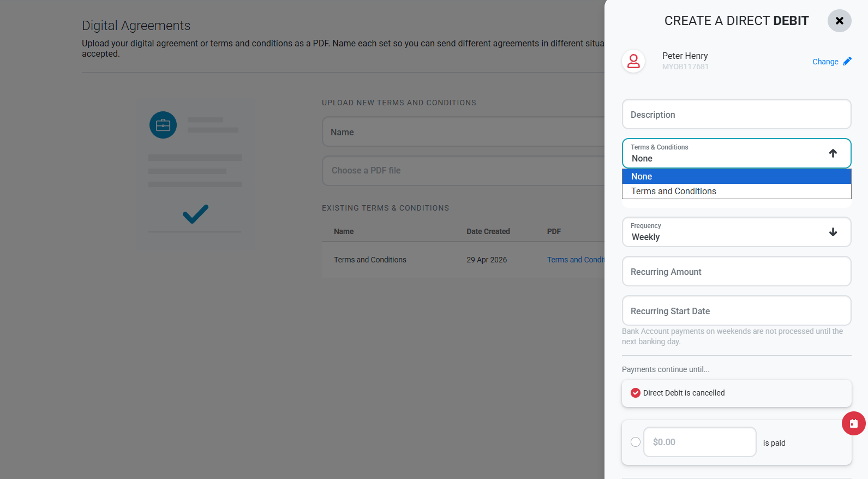Select the Direct Debit is cancelled option
The height and width of the screenshot is (479, 868).
[636, 393]
